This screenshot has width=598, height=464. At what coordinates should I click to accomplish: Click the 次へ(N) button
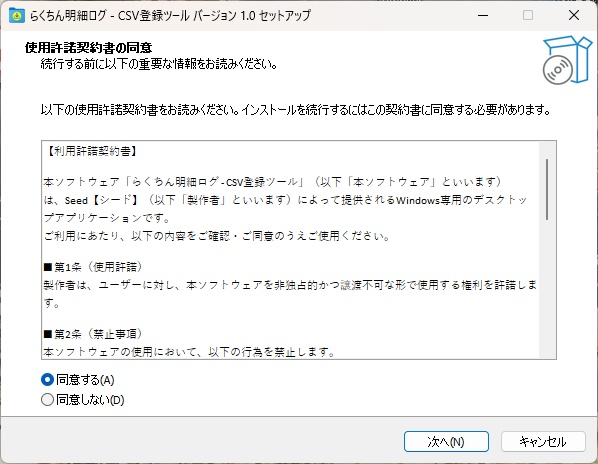pos(446,442)
